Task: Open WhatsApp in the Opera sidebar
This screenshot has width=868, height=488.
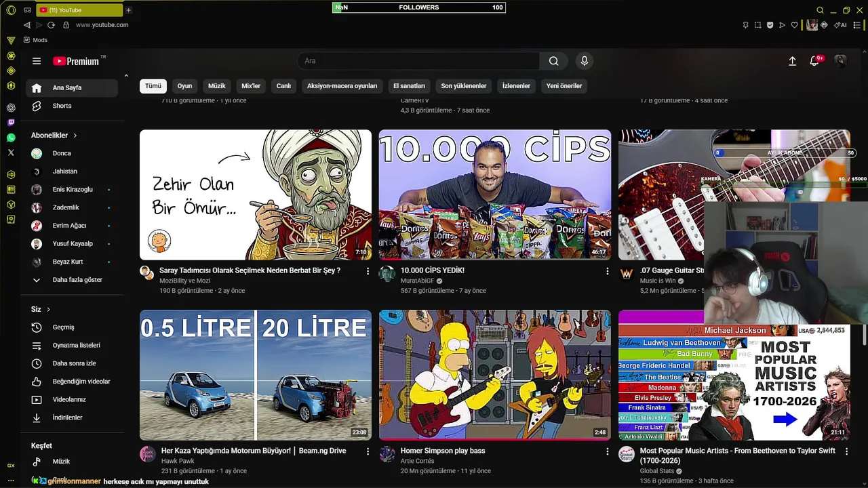Action: click(11, 138)
